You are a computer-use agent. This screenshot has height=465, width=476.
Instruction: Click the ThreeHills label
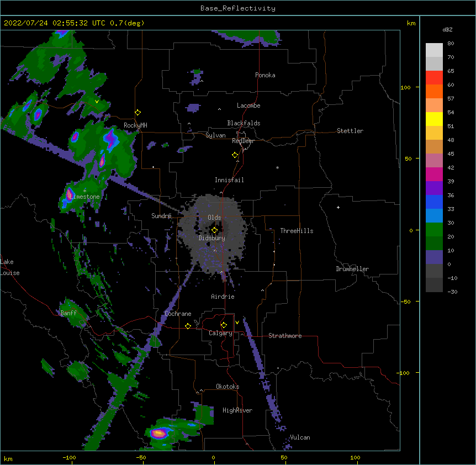pos(297,231)
